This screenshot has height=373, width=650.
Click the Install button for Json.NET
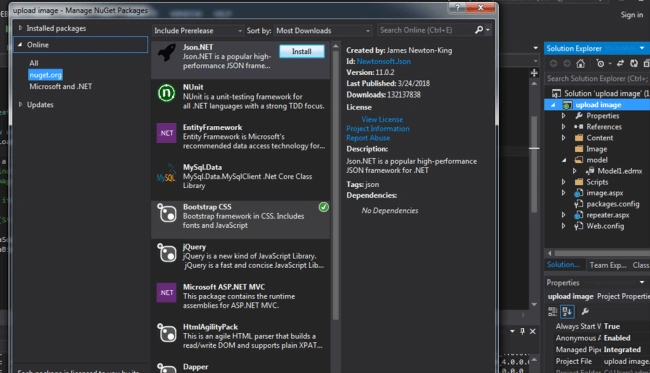coord(302,51)
